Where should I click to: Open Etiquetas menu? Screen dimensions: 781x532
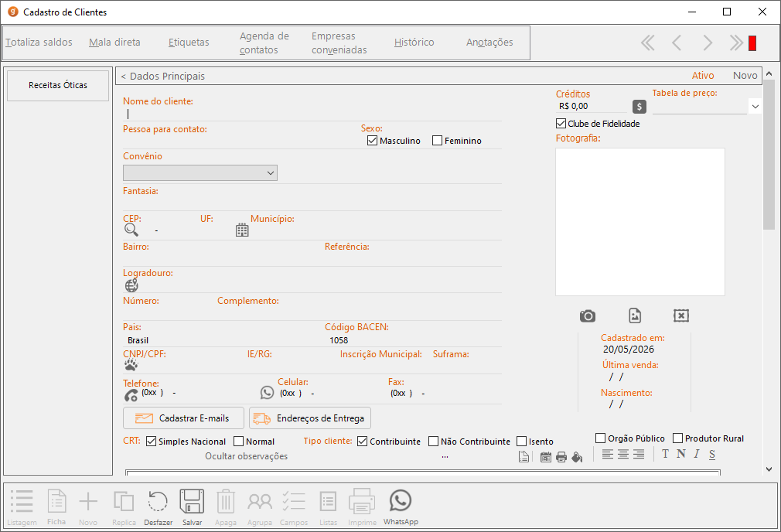tap(189, 43)
